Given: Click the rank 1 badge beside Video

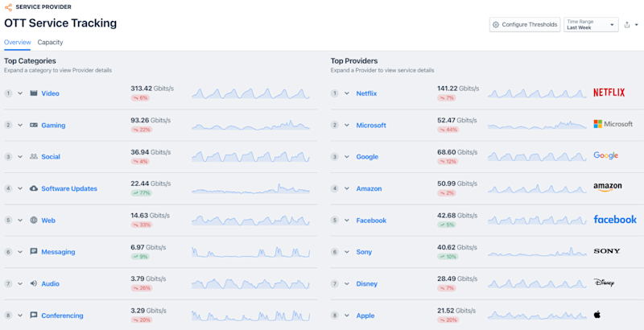Looking at the screenshot, I should point(8,93).
